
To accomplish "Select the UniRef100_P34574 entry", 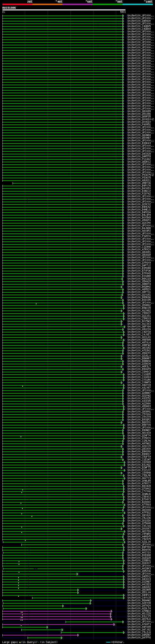I will [x=139, y=236].
